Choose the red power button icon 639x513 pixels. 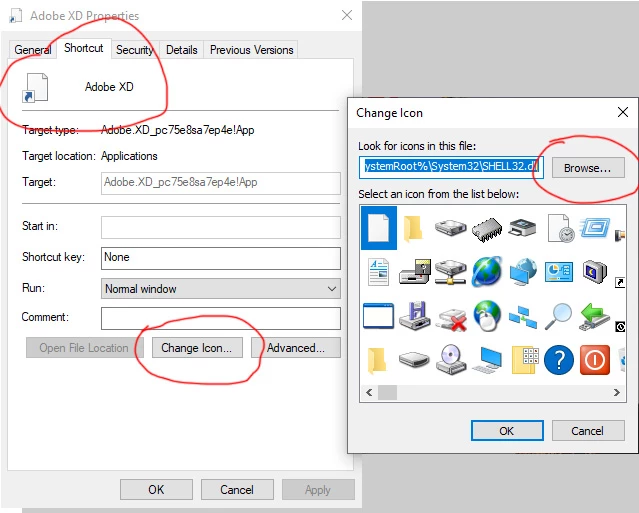595,360
